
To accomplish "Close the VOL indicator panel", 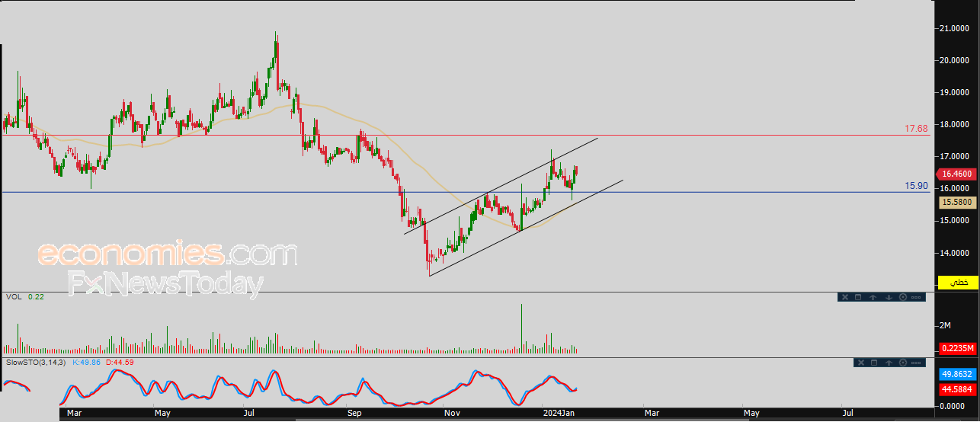I will tap(845, 297).
